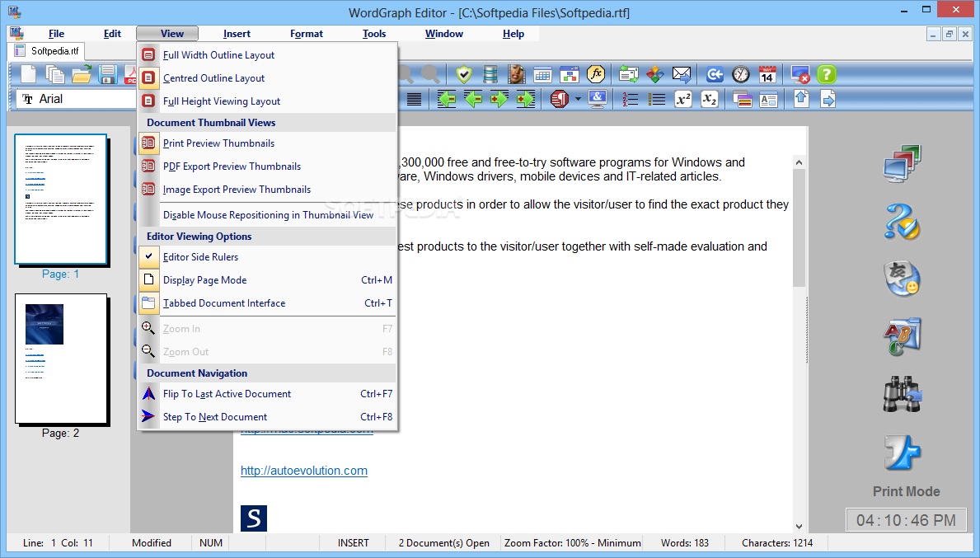Click the document vertical scrollbar down arrow
Screen dimensions: 980x558
[799, 527]
